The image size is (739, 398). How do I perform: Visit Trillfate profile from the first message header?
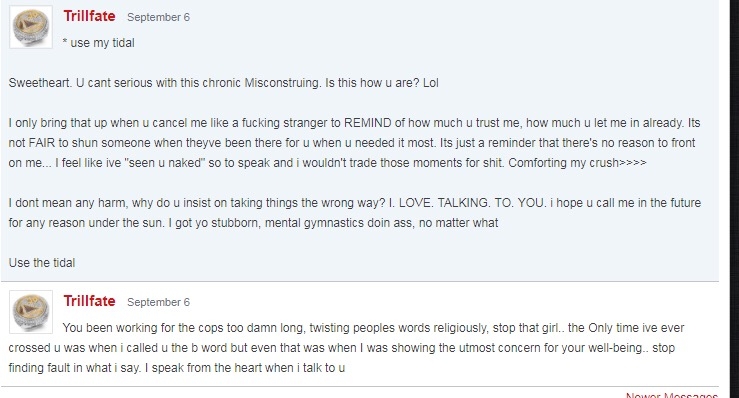point(90,16)
